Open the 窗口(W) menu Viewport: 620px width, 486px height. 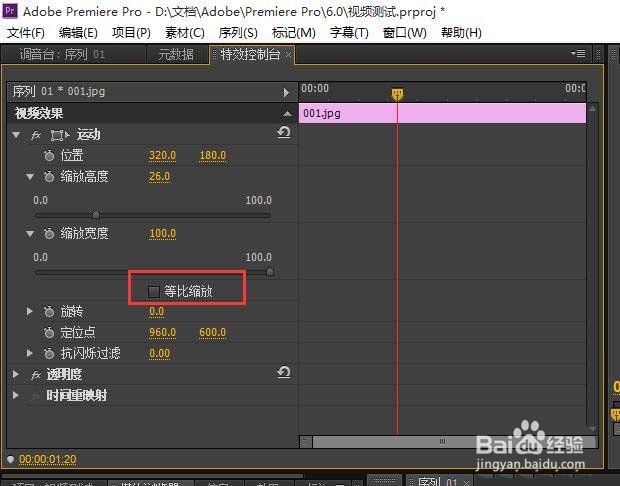pyautogui.click(x=405, y=32)
